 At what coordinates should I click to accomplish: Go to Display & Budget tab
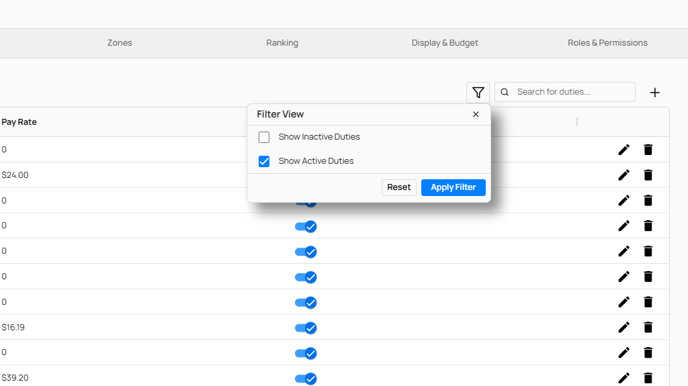click(x=444, y=43)
